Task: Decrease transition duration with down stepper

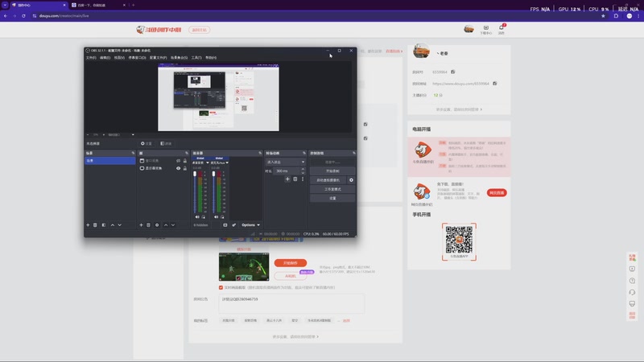Action: tap(303, 173)
